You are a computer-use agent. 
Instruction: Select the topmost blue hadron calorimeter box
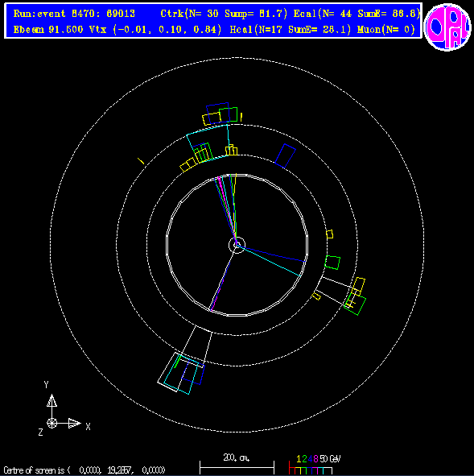click(217, 114)
